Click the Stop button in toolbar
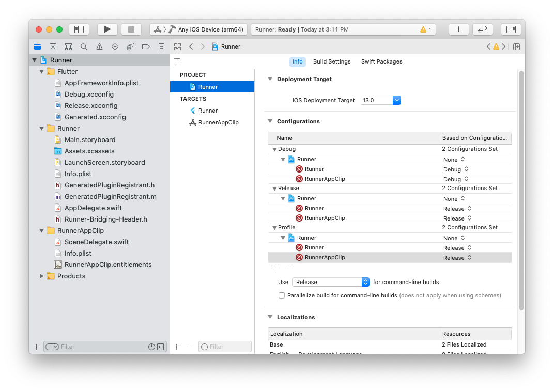 tap(131, 29)
